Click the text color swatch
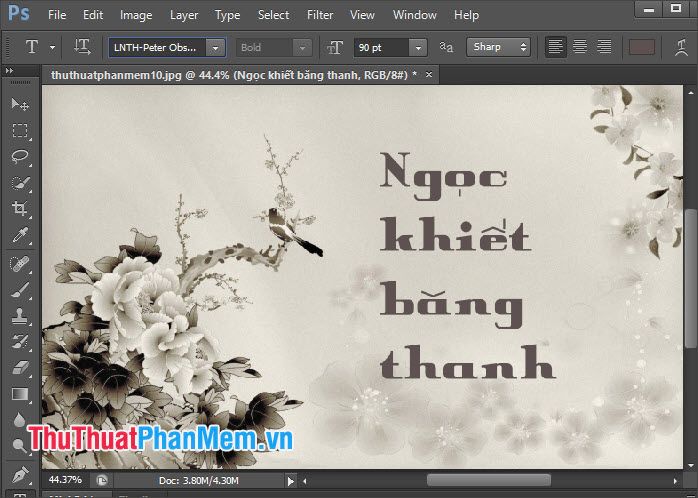 click(x=641, y=47)
